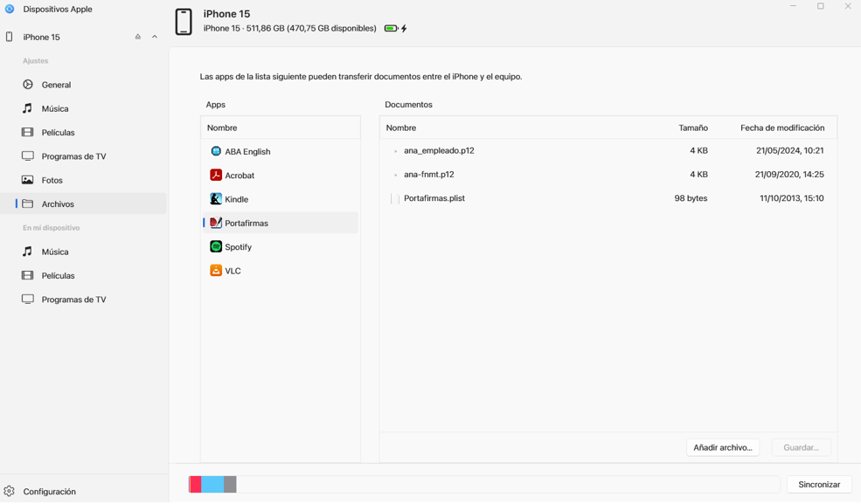Select the Spotify label in Apps list

click(239, 247)
